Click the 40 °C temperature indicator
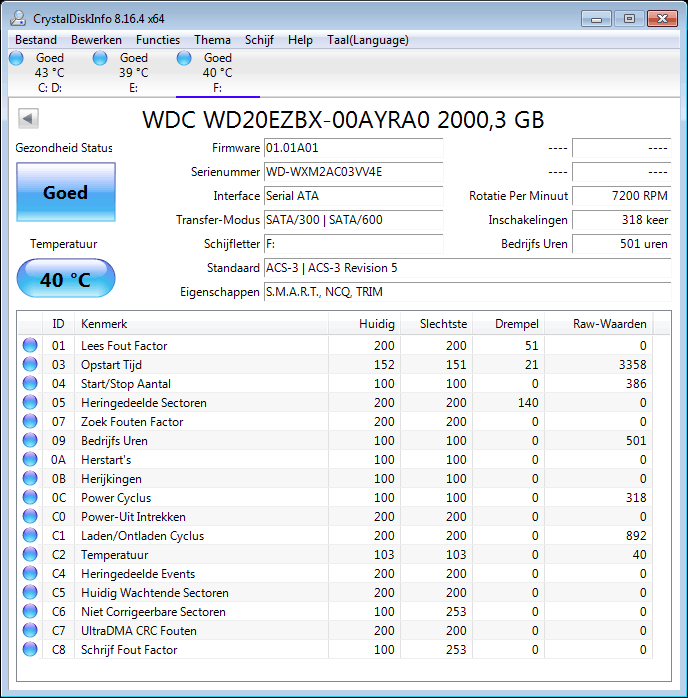 (x=66, y=278)
